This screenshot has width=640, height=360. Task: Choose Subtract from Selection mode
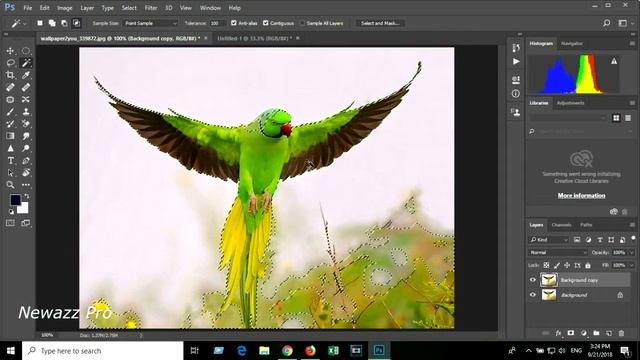[64, 23]
